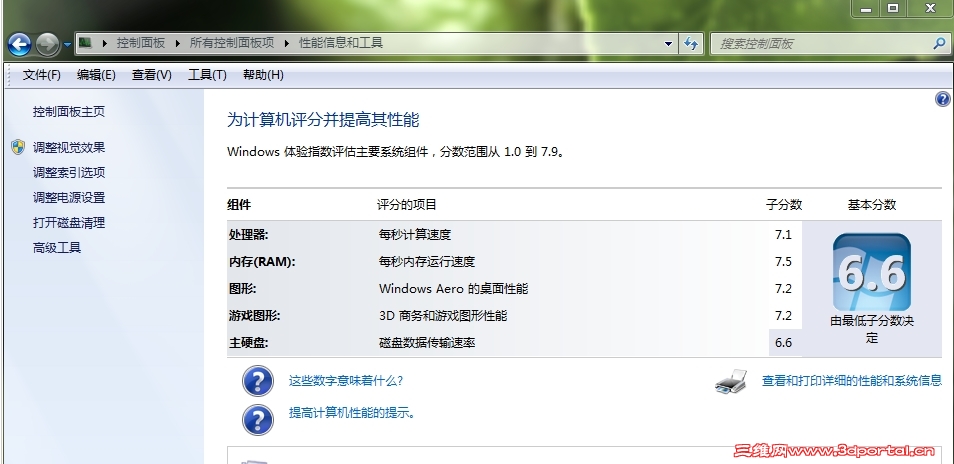This screenshot has width=954, height=464.
Task: Click 磁盘数据传输速率 description text
Action: click(427, 343)
